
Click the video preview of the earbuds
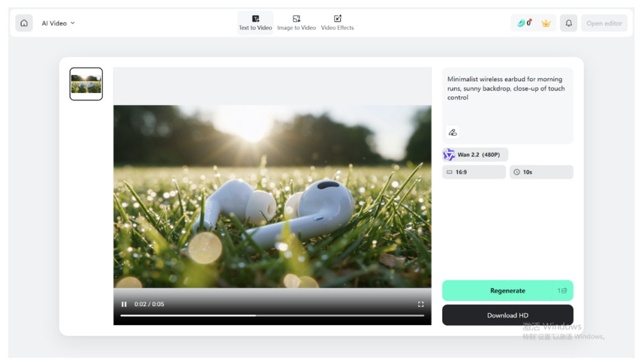click(x=272, y=196)
